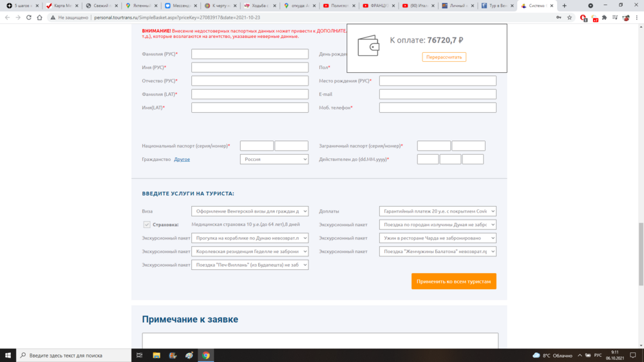Image resolution: width=644 pixels, height=362 pixels.
Task: Toggle the Страховка checkbox
Action: tap(147, 225)
